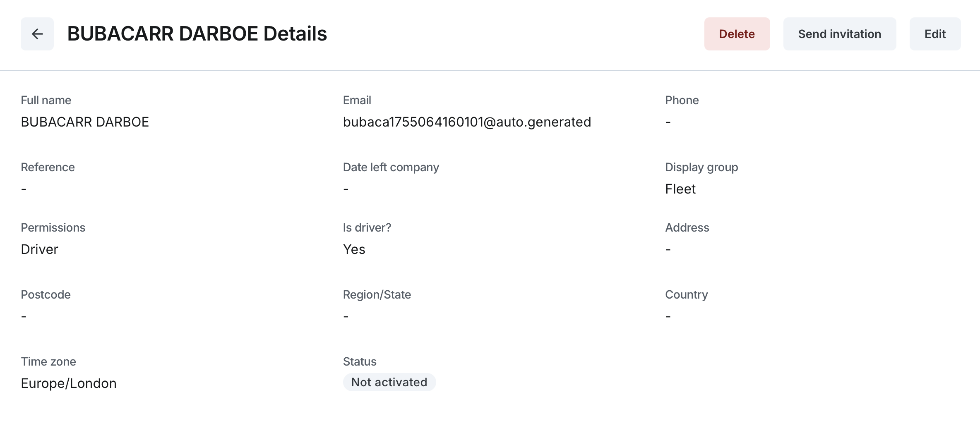Click the Yes value under Is driver
This screenshot has width=980, height=421.
coord(354,249)
